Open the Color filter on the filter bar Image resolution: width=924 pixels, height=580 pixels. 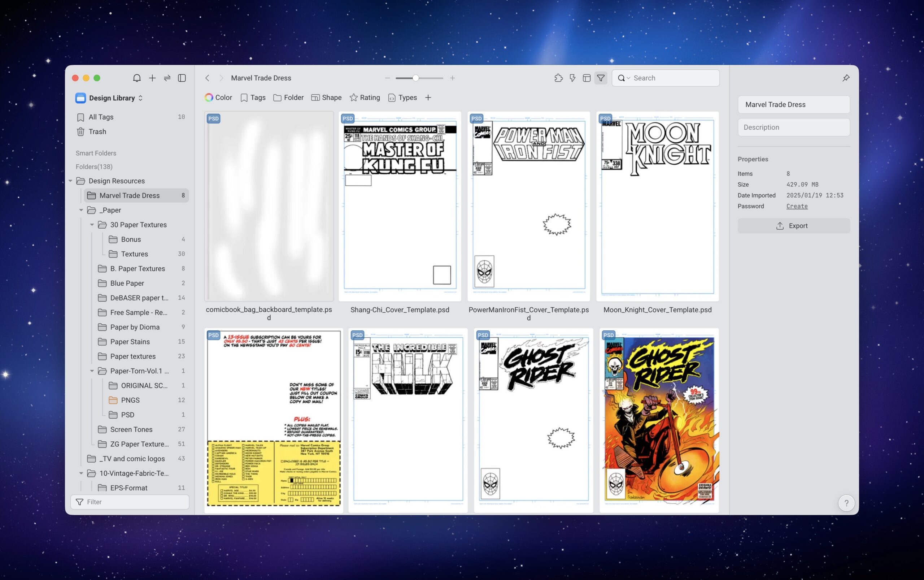pos(218,98)
